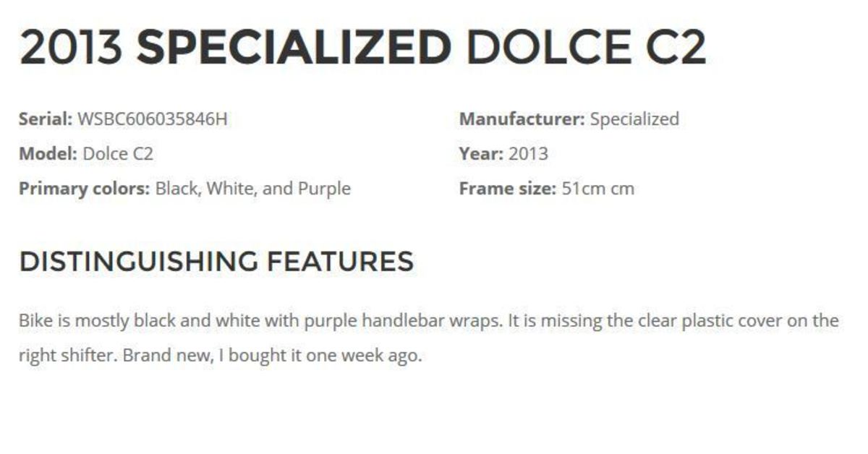
Task: Click the Serial field label
Action: 45,119
